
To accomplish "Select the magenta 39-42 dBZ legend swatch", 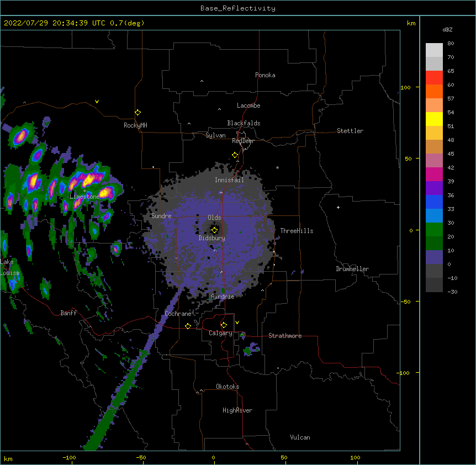I will [x=434, y=174].
